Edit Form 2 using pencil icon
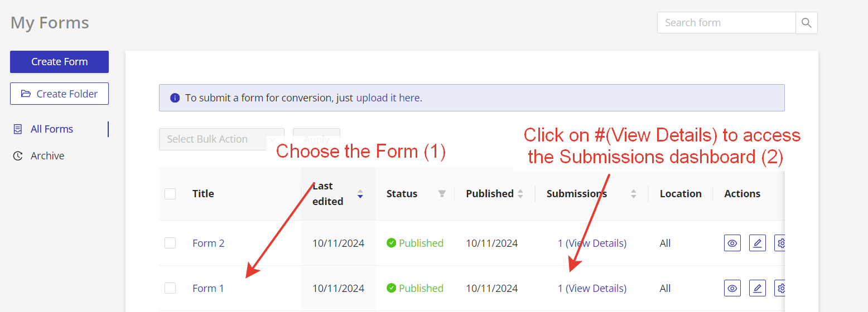 [757, 243]
